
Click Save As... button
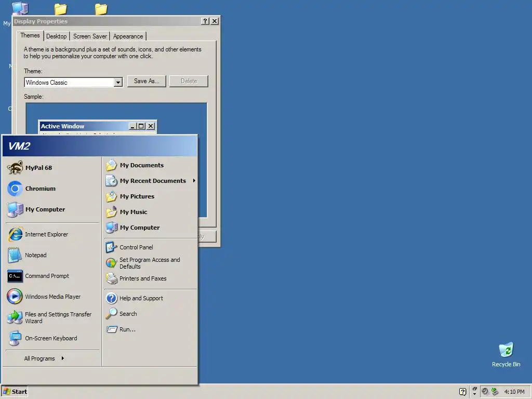click(x=147, y=81)
